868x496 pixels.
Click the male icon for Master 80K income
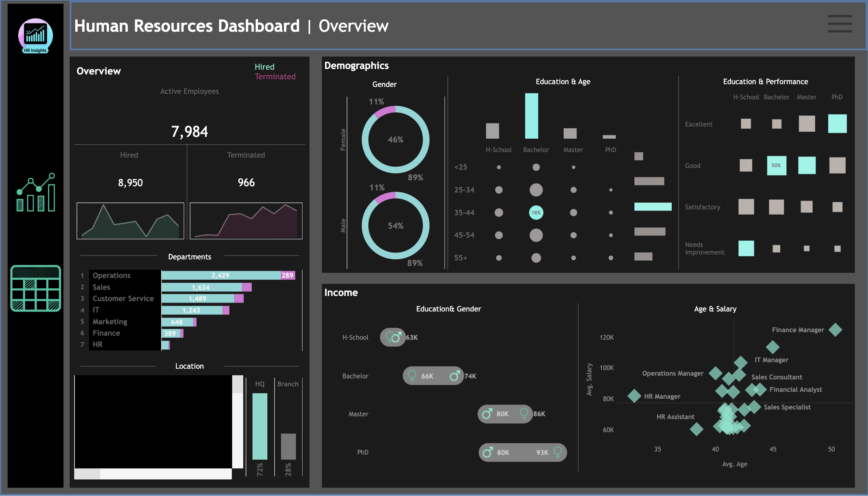pyautogui.click(x=488, y=414)
